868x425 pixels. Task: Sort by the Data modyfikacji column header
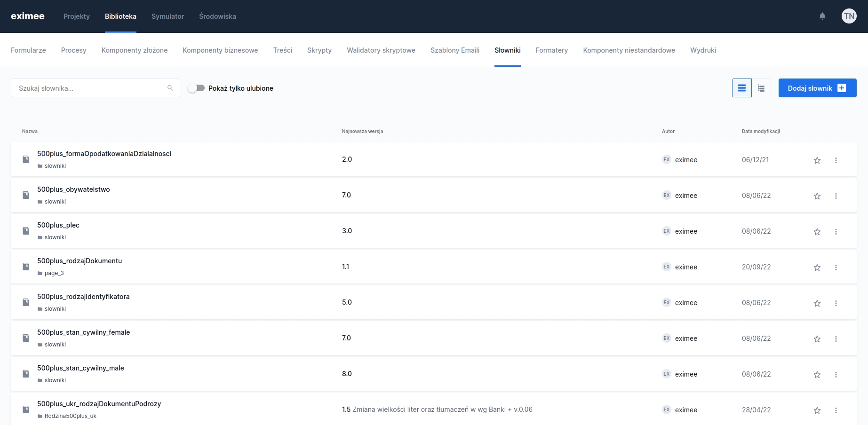(761, 131)
